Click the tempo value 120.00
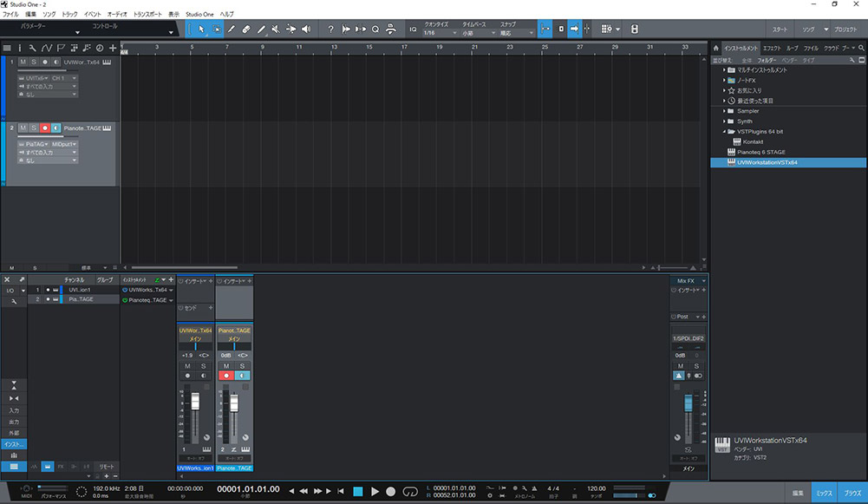868x504 pixels. tap(597, 488)
